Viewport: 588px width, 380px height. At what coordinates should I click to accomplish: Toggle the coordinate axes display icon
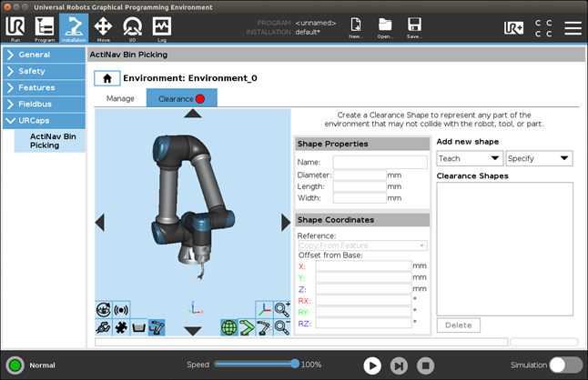(264, 309)
